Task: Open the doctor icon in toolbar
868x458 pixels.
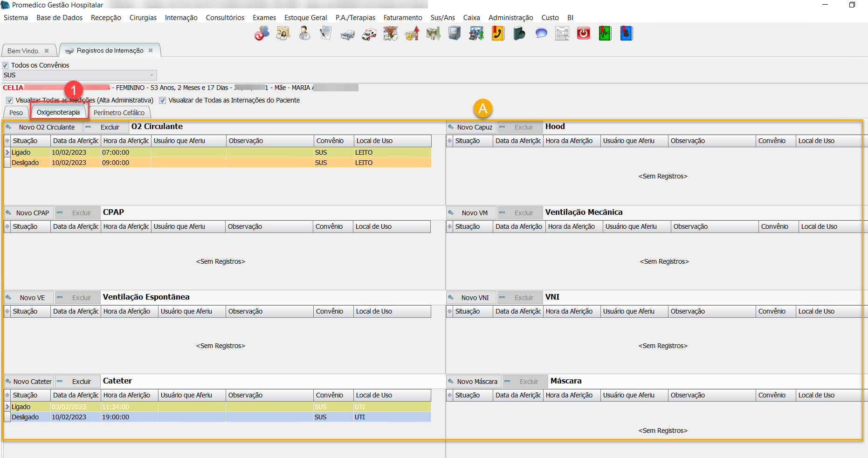Action: [304, 34]
